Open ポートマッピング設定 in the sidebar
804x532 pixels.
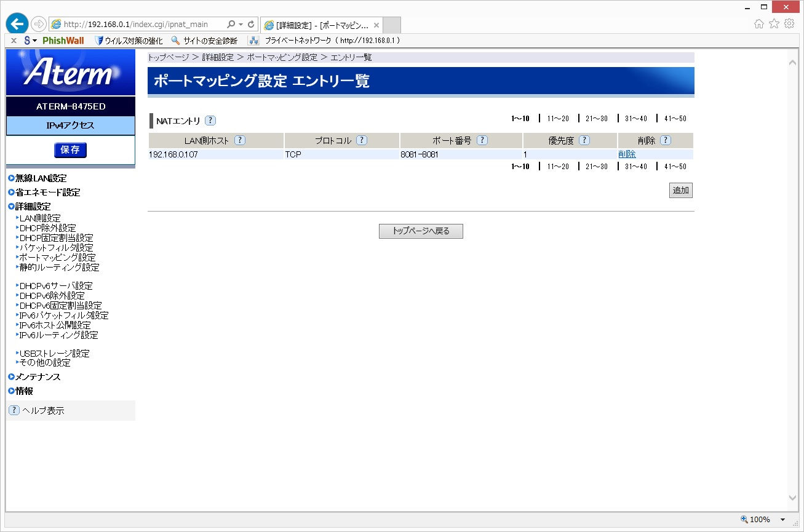click(57, 258)
